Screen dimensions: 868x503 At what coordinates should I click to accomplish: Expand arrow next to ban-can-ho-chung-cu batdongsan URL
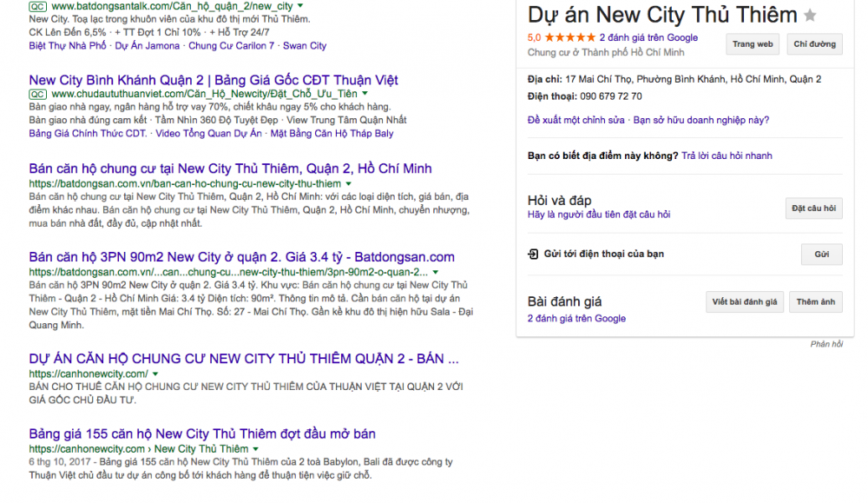pos(348,184)
